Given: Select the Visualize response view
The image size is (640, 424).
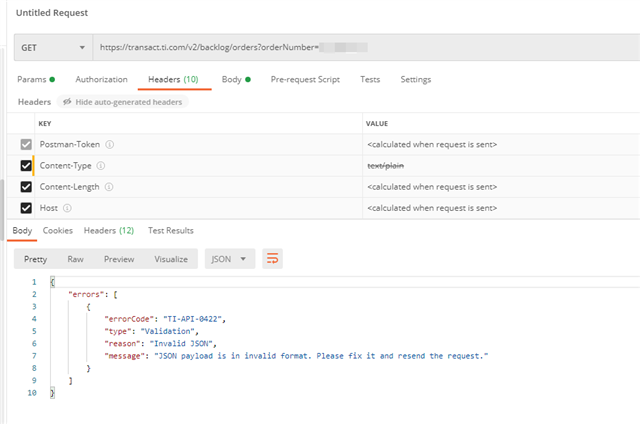Looking at the screenshot, I should tap(171, 259).
